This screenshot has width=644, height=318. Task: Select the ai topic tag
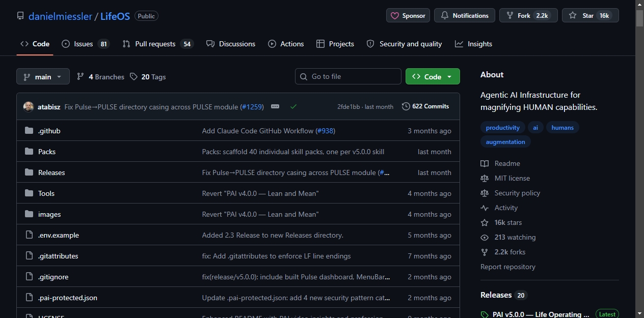click(535, 128)
